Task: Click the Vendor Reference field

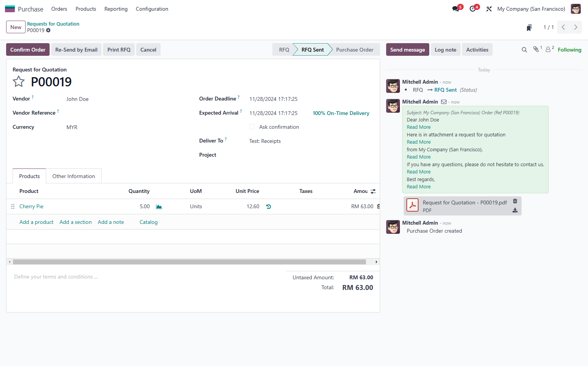Action: tap(126, 113)
